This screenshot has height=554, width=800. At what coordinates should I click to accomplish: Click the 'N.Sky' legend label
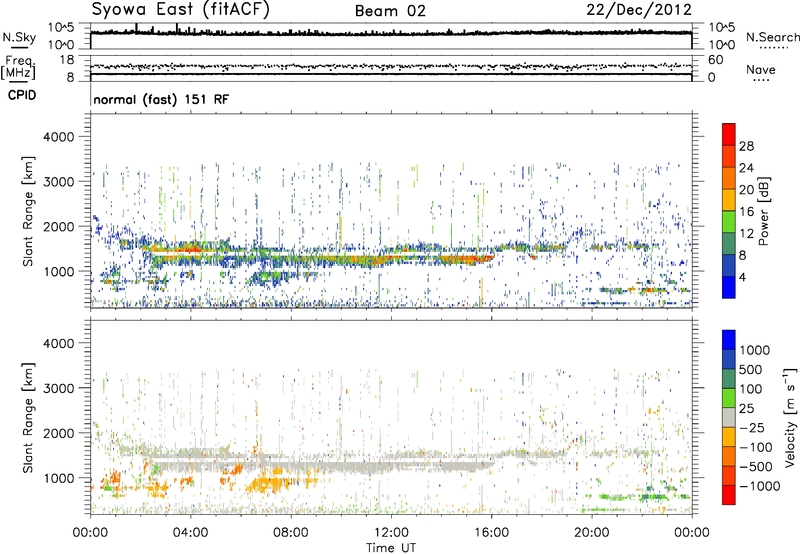coord(19,37)
